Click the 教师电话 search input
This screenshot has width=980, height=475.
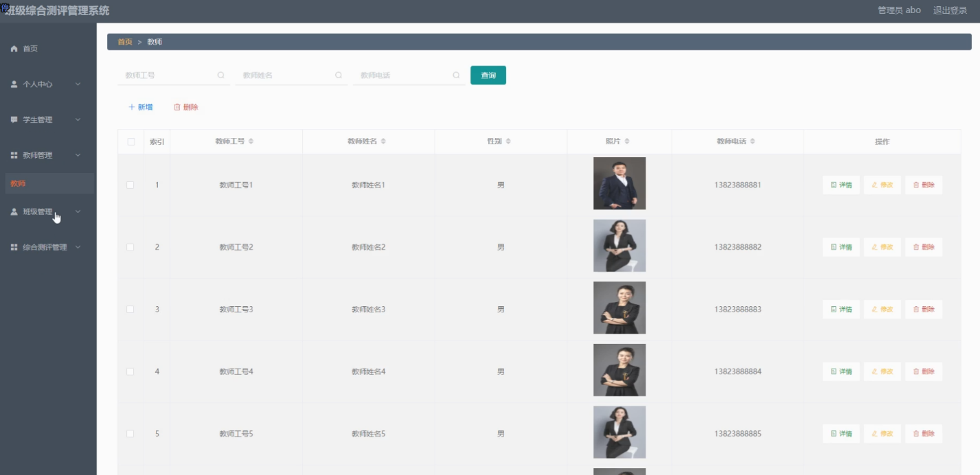[x=409, y=76]
